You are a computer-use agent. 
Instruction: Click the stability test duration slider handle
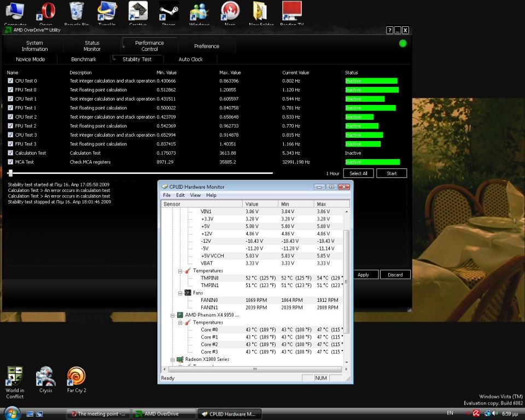10,173
